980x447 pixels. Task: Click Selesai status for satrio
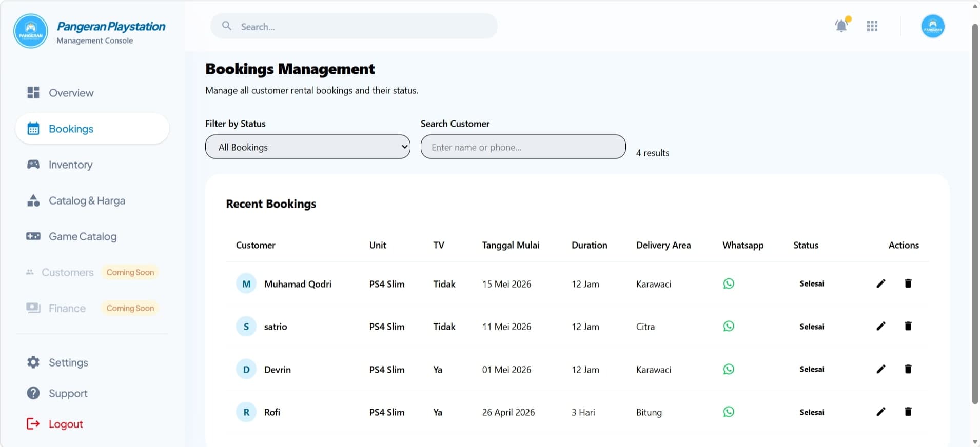[x=812, y=327]
